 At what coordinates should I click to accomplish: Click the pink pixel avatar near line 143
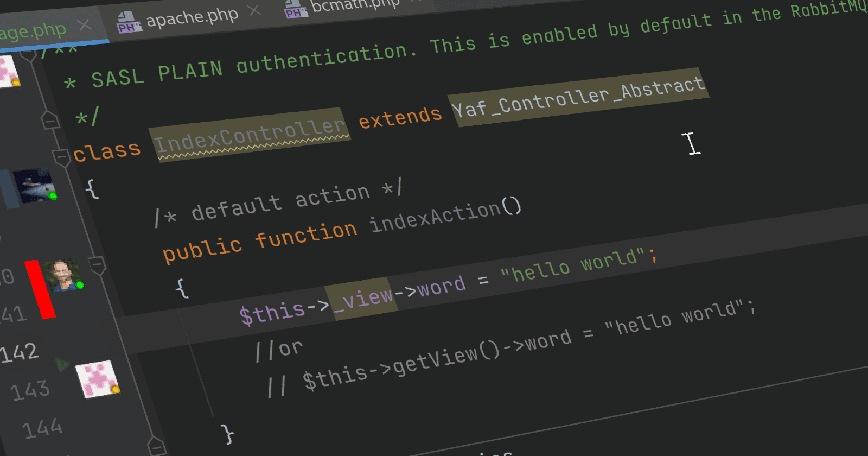coord(97,378)
